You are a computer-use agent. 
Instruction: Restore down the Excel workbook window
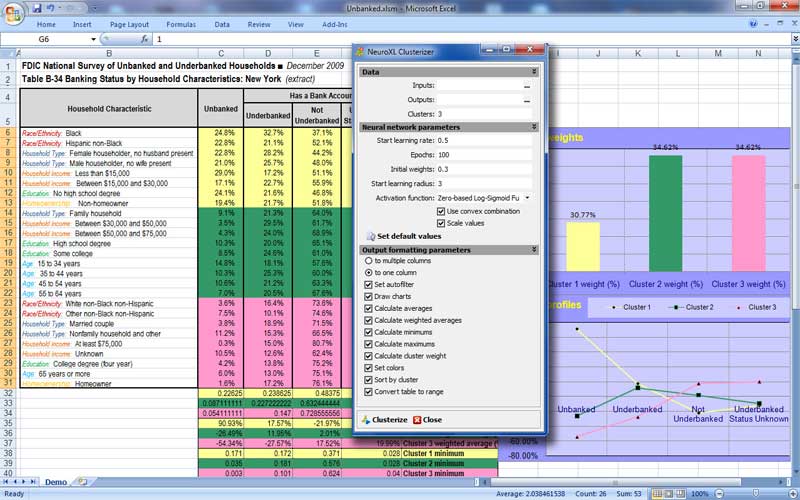point(780,23)
